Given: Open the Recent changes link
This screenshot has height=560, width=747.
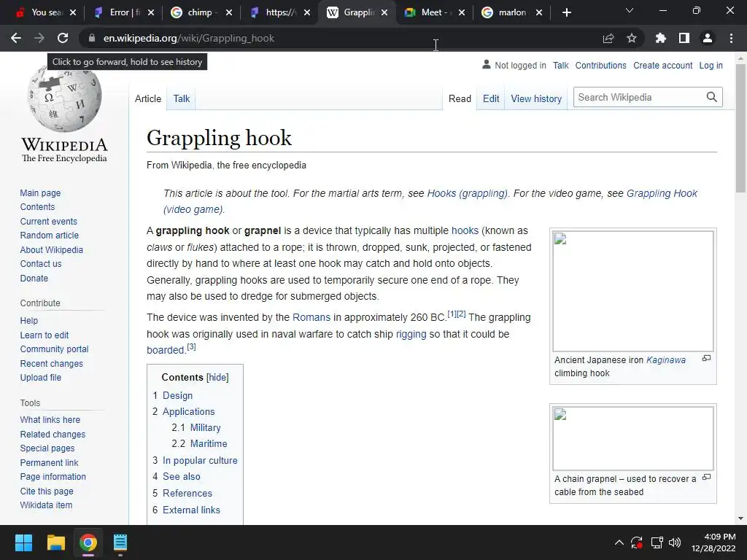Looking at the screenshot, I should (x=52, y=363).
